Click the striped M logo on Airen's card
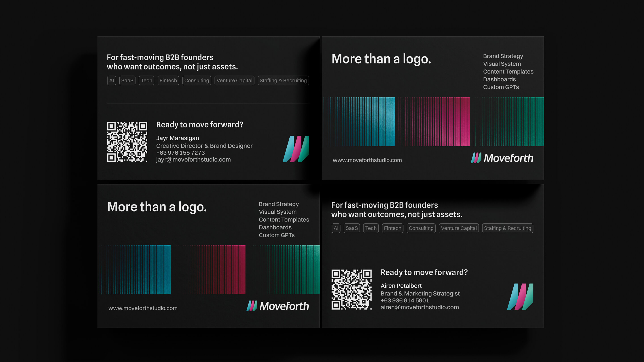The height and width of the screenshot is (362, 644). point(520,297)
